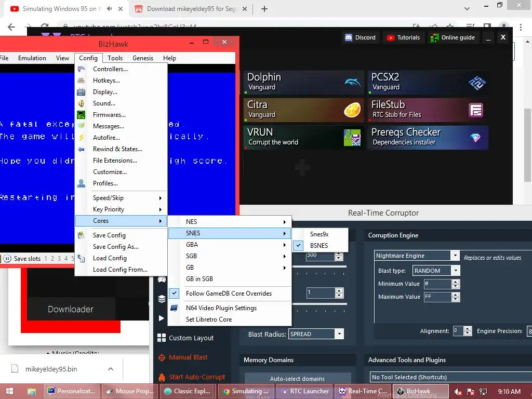The image size is (532, 399).
Task: Click the Messages icon in Config menu
Action: click(x=81, y=126)
